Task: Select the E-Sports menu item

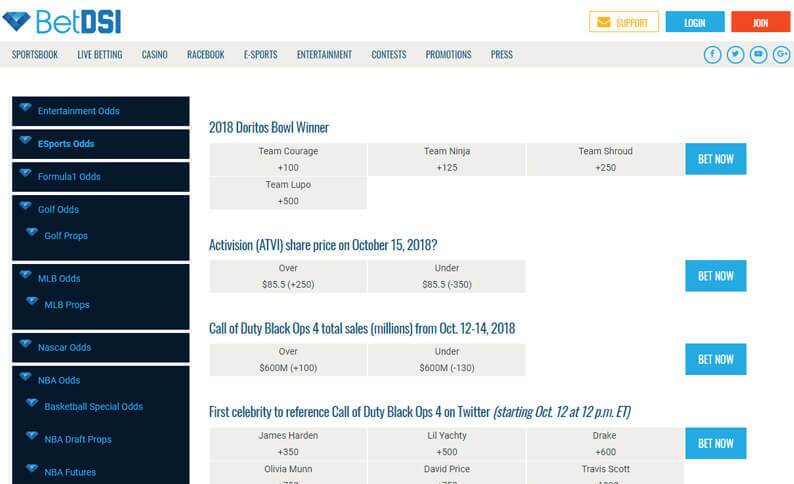Action: (x=260, y=55)
